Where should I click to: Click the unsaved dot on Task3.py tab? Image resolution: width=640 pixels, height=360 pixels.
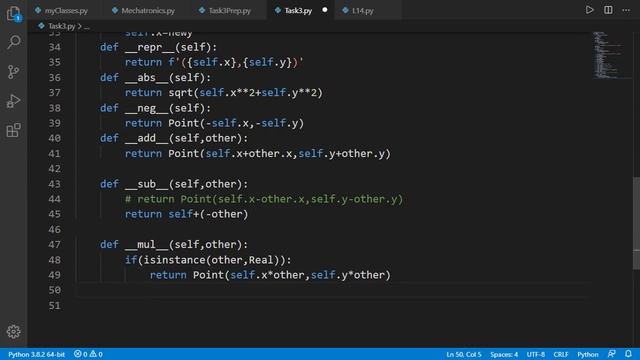click(324, 10)
